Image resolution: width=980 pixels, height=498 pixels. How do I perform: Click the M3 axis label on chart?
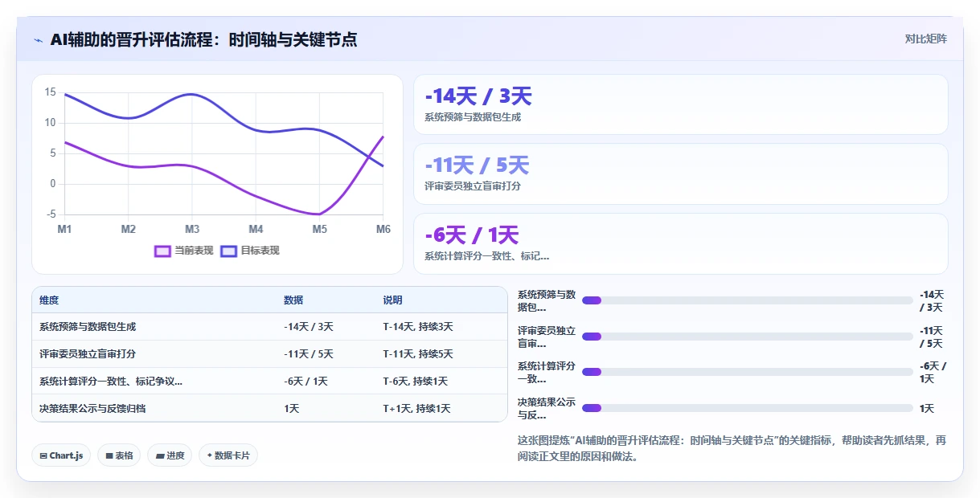192,230
